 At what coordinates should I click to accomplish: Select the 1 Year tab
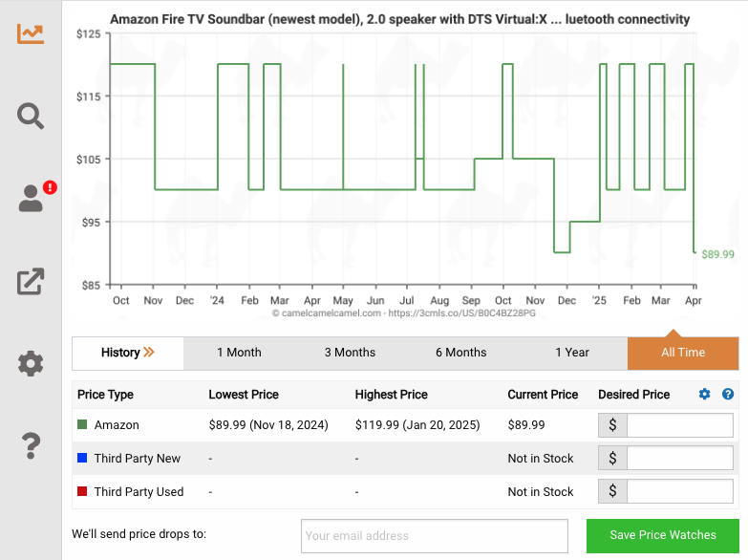coord(572,353)
